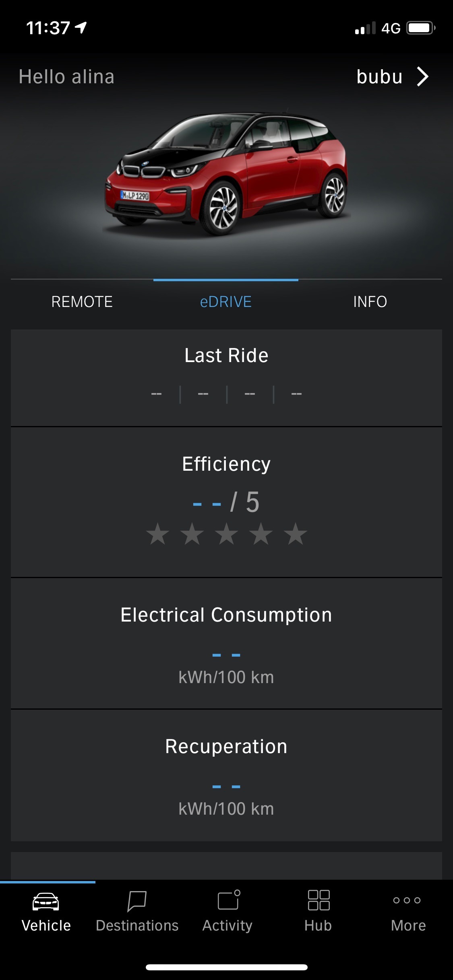Open the More three-dots icon
Viewport: 453px width, 980px height.
coord(407,900)
